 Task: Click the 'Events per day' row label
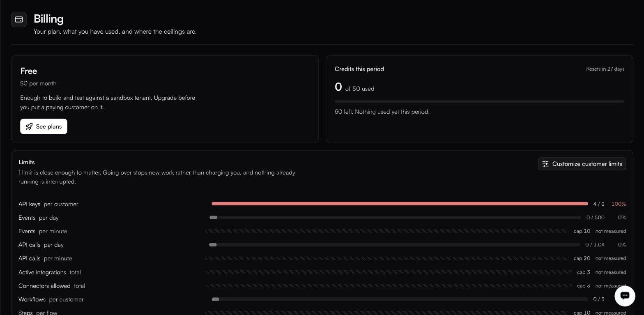pos(39,218)
